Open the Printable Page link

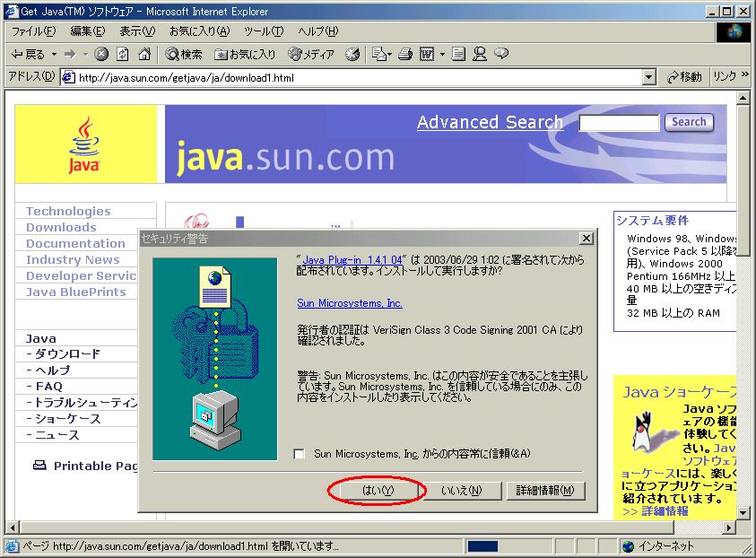[95, 466]
